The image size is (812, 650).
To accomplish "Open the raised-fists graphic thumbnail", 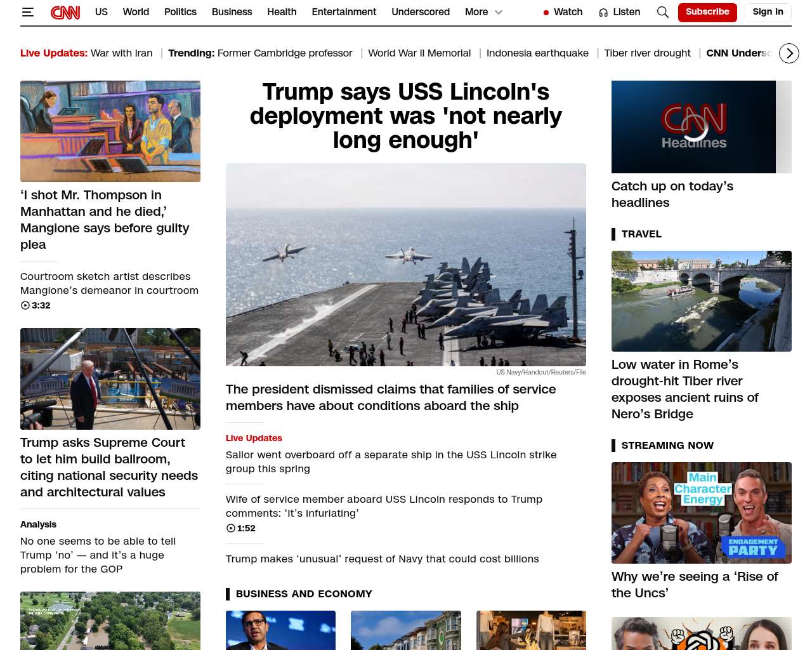I will [x=702, y=633].
